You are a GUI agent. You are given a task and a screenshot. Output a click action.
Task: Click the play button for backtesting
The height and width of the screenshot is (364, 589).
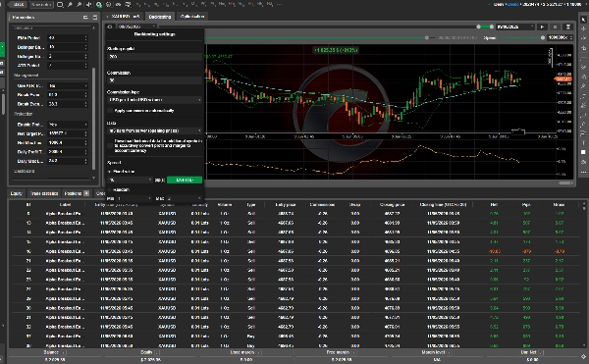pos(542,27)
